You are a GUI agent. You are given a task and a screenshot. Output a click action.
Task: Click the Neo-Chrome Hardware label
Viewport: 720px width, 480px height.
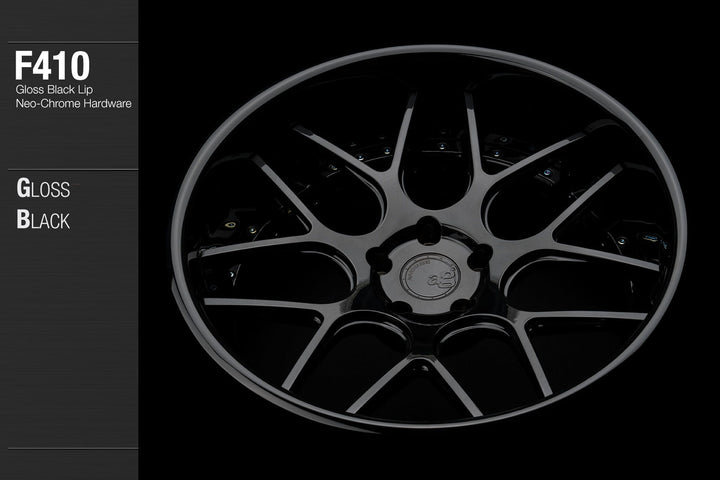pyautogui.click(x=74, y=103)
